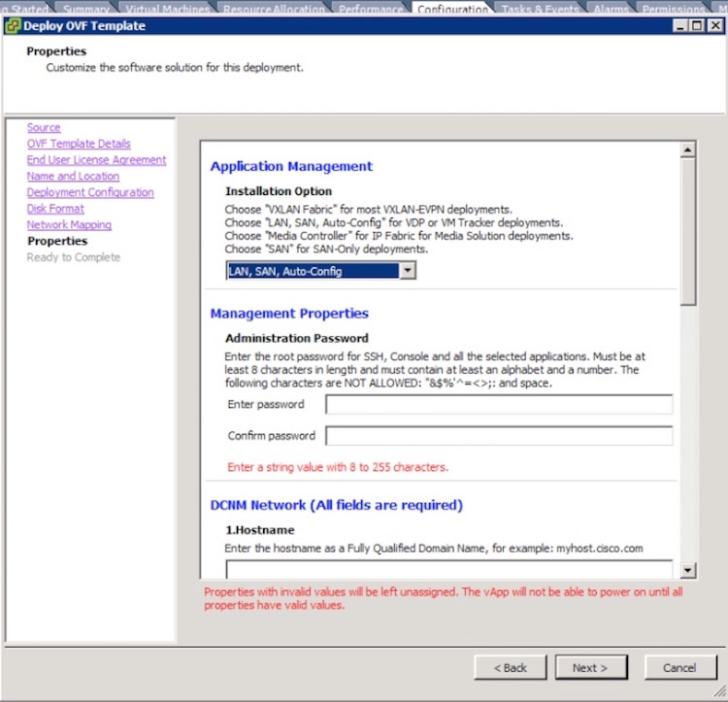Viewport: 728px width, 702px height.
Task: Click the Confirm password field
Action: click(499, 436)
